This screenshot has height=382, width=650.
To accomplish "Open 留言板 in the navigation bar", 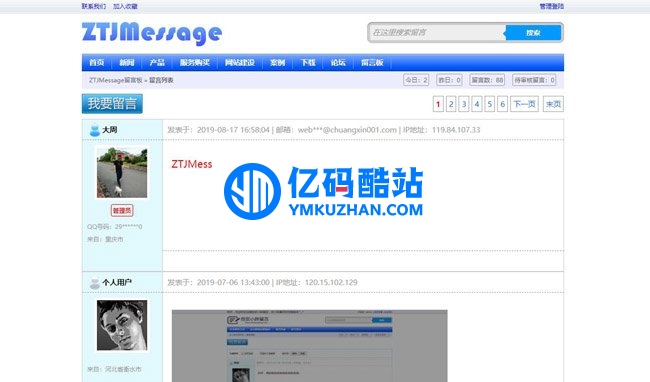I will (372, 63).
